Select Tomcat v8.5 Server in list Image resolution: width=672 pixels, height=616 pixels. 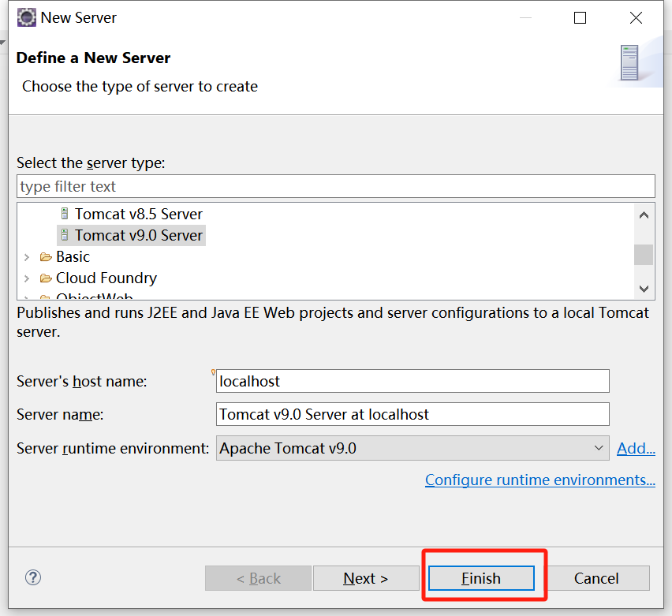click(139, 214)
